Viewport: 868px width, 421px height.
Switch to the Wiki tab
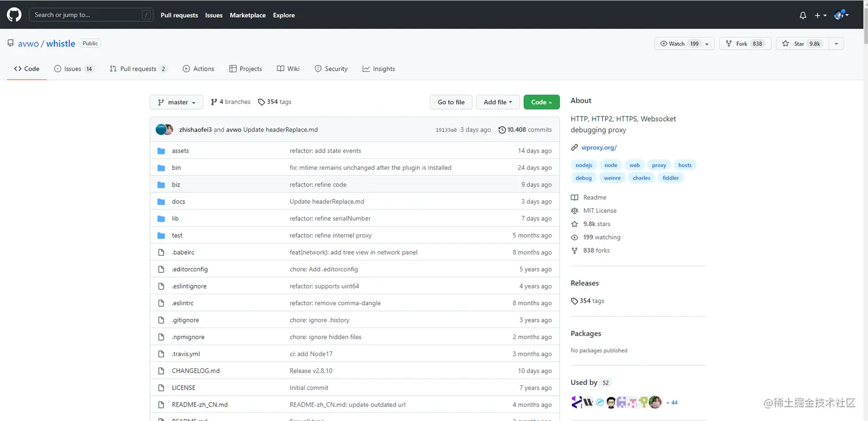coord(288,69)
